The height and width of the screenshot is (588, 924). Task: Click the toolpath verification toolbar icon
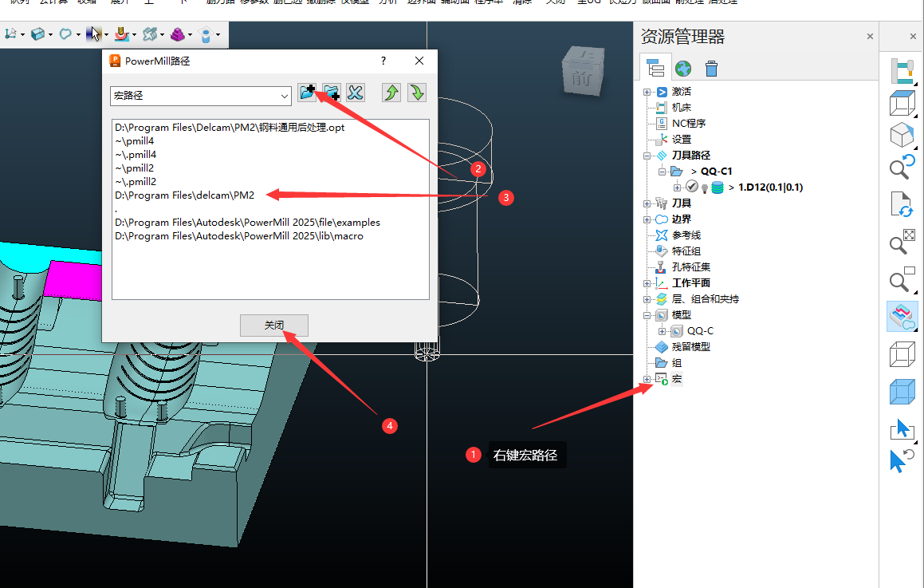pos(150,34)
